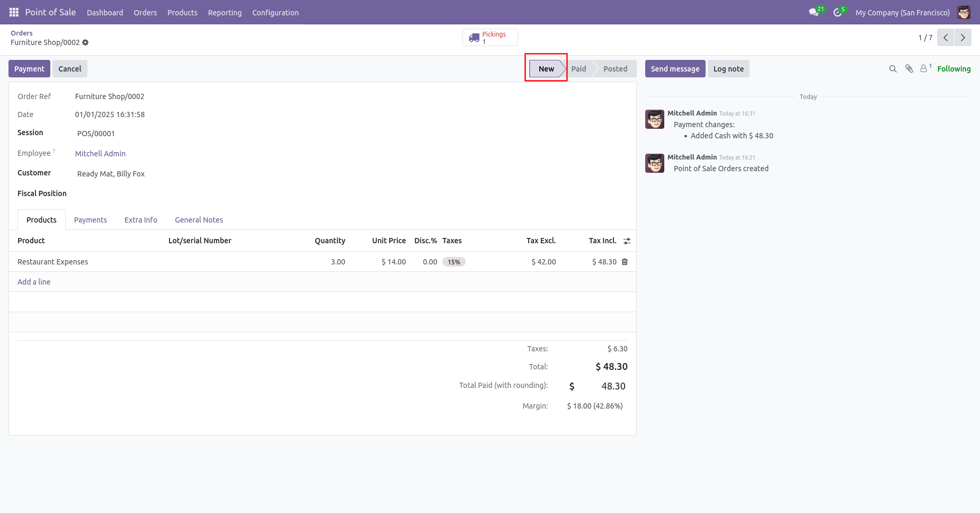Screen dimensions: 980x513
Task: Open the apps grid menu icon
Action: click(x=14, y=12)
